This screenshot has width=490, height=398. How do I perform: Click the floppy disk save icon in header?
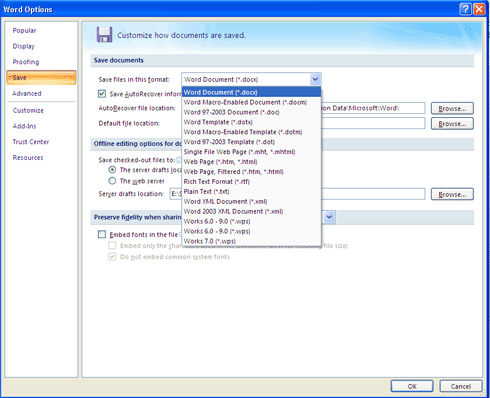(x=104, y=35)
